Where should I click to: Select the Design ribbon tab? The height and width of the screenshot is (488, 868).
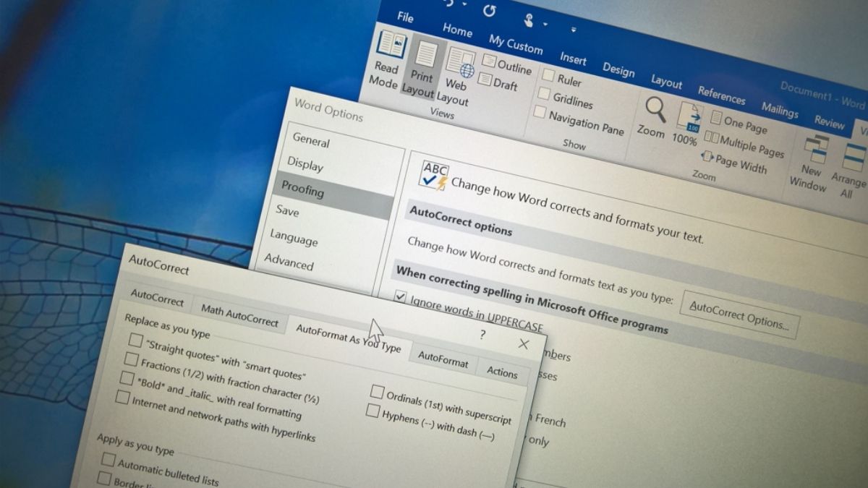(x=618, y=69)
